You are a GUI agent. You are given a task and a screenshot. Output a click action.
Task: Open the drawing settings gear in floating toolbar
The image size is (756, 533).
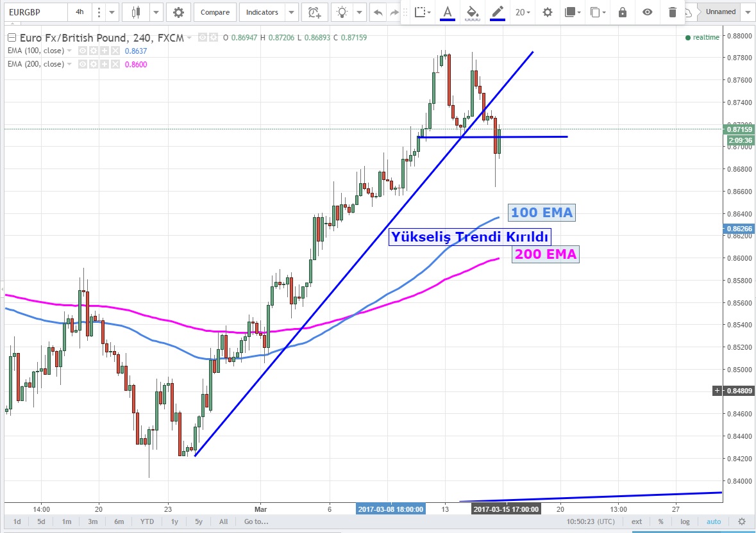(547, 12)
